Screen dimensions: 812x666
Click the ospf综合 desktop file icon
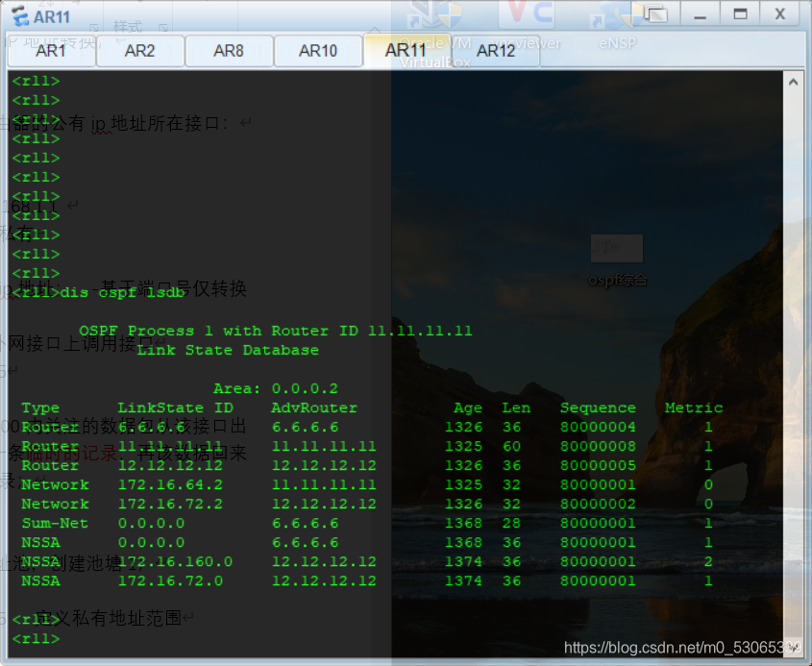(x=617, y=260)
